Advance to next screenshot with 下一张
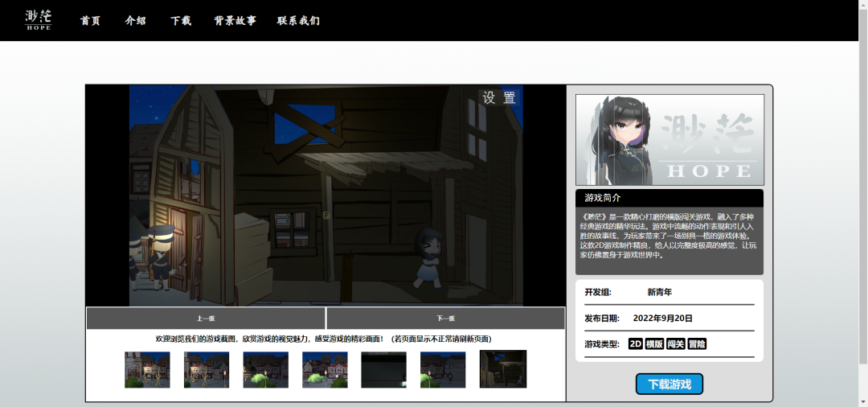 point(445,318)
